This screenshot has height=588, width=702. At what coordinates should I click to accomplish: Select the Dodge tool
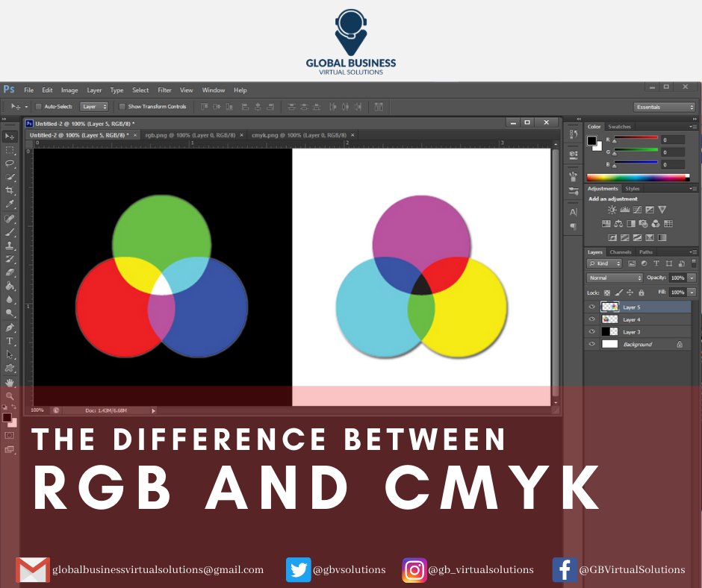pyautogui.click(x=10, y=313)
